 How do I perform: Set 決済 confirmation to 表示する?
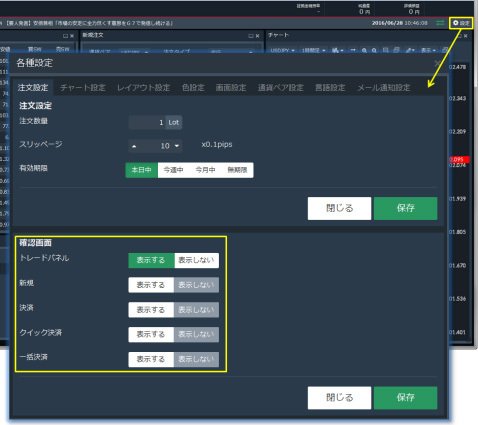click(x=151, y=310)
